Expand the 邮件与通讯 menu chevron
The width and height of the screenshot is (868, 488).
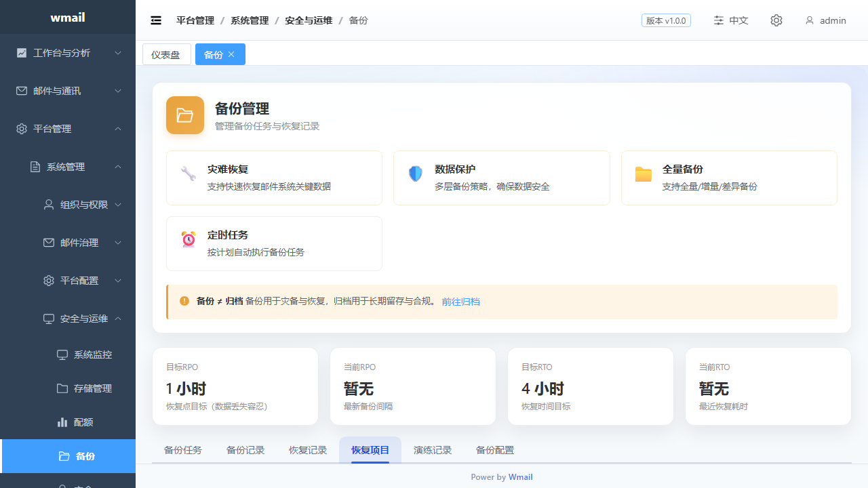[118, 91]
